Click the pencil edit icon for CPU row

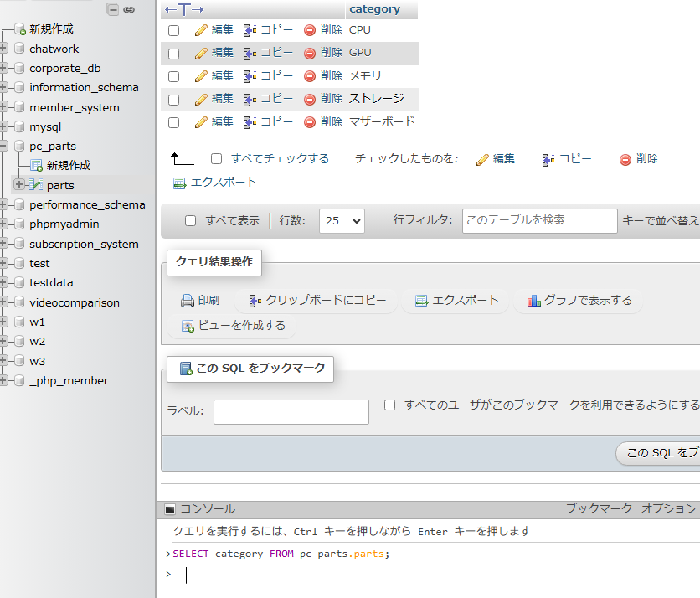[x=200, y=30]
